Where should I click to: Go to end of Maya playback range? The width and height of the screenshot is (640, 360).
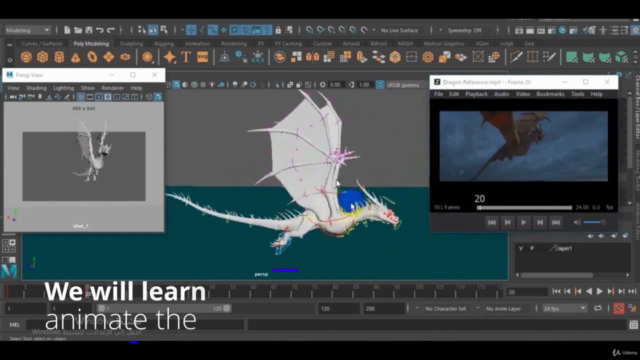coord(632,291)
